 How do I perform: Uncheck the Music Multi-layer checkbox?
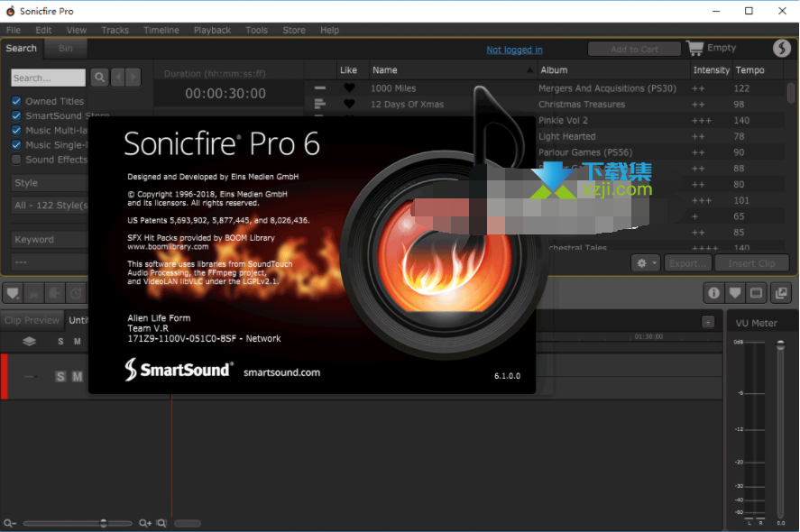tap(16, 130)
